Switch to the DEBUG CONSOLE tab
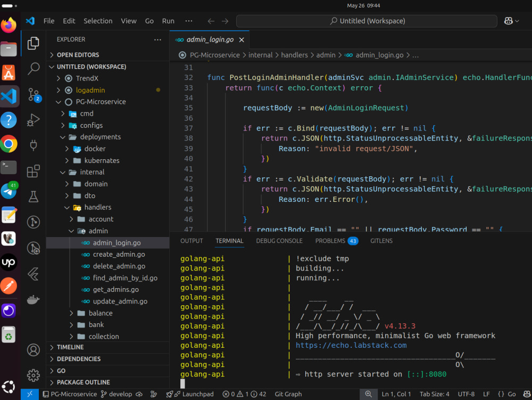532x400 pixels. (x=279, y=241)
